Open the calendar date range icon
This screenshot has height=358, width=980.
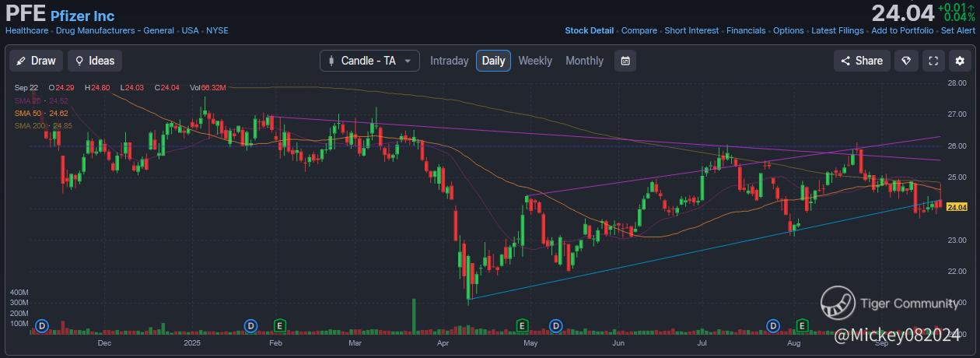pos(625,61)
